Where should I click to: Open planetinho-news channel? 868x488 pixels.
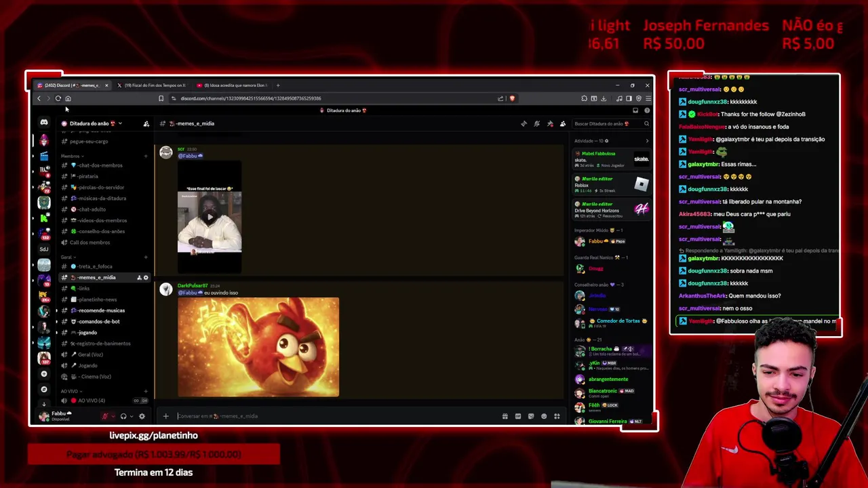[104, 299]
